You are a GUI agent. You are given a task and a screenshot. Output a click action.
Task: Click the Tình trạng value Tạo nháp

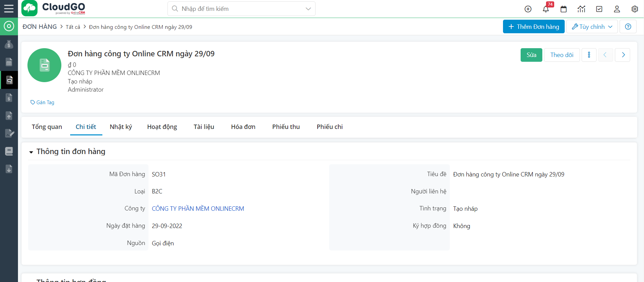point(465,209)
